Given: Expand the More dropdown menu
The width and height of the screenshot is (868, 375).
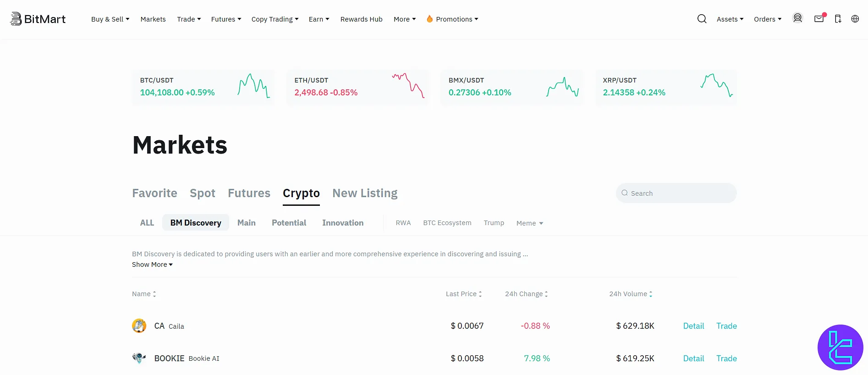Looking at the screenshot, I should click(x=405, y=19).
